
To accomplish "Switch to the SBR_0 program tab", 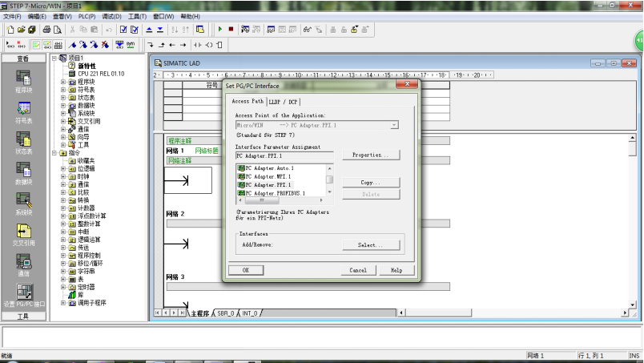I will [226, 313].
